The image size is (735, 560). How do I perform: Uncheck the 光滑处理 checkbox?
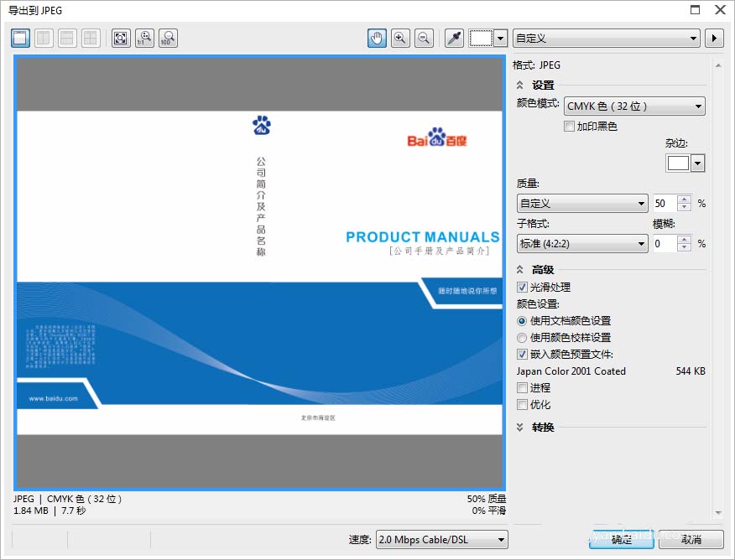tap(522, 287)
